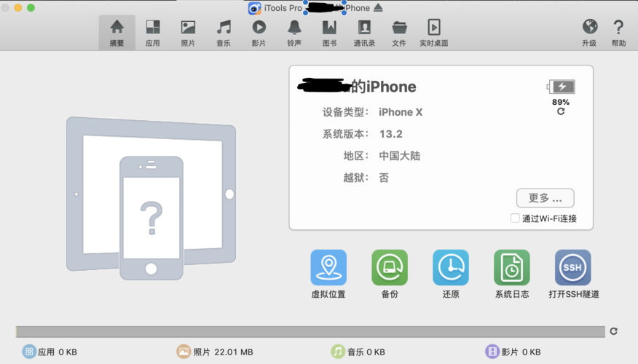Click the 22.01 MB photos size

(x=234, y=352)
